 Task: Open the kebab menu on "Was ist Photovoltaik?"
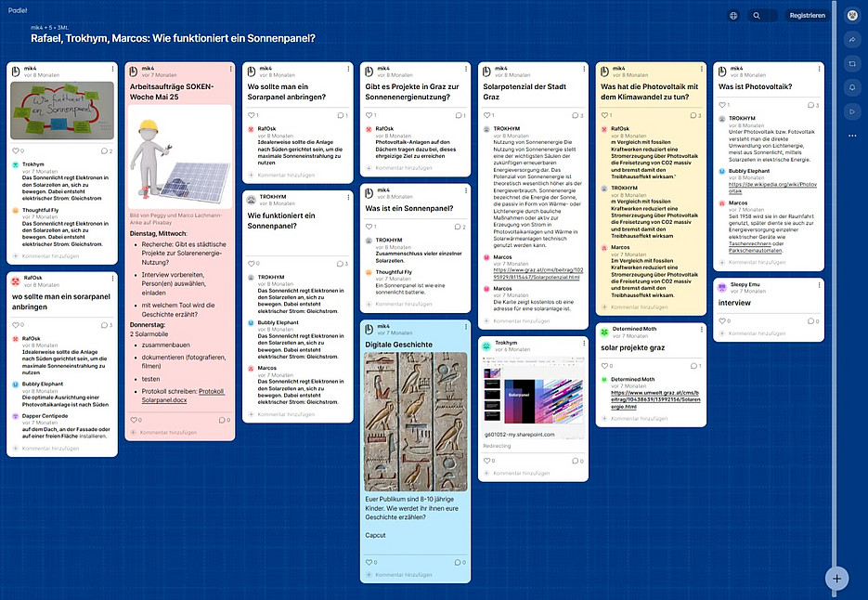click(x=817, y=70)
